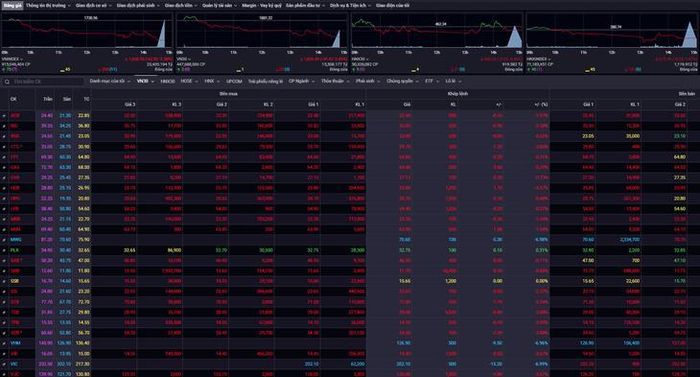The height and width of the screenshot is (377, 700).
Task: Click the yellow dash icon under VN30 chart
Action: coord(238,70)
